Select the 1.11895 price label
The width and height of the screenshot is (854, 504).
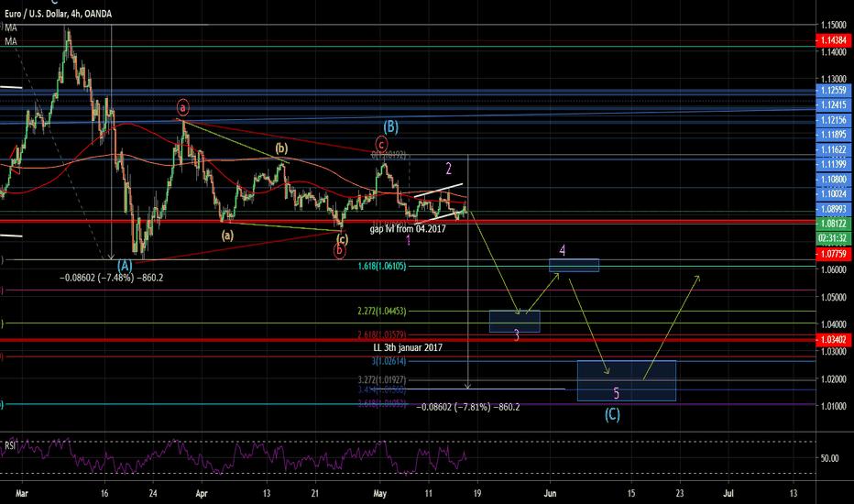coord(833,135)
